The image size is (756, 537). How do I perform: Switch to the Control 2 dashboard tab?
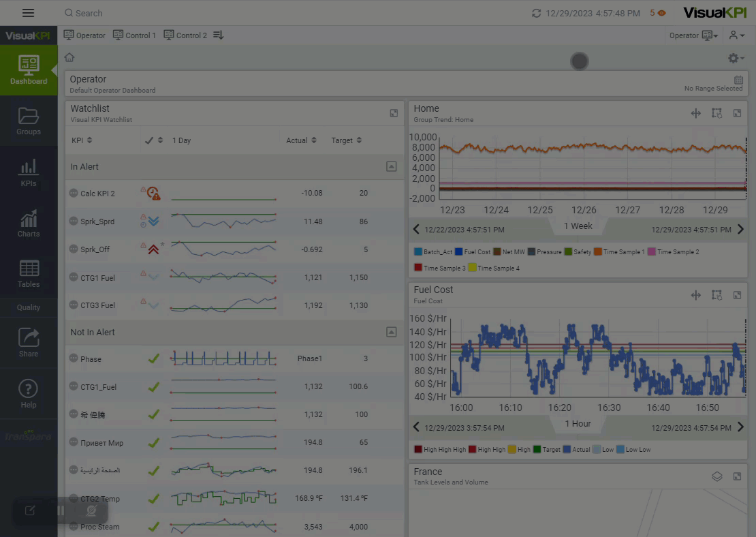(x=185, y=35)
